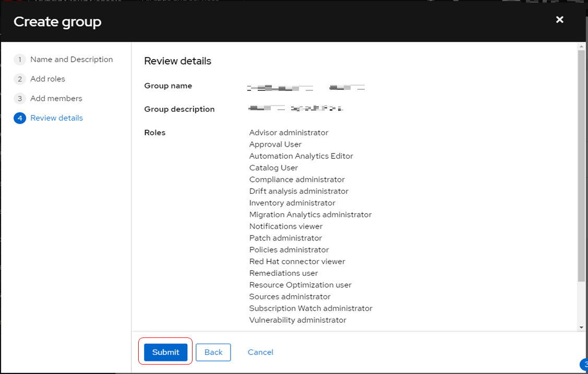Select Notifications viewer role text

tap(286, 226)
